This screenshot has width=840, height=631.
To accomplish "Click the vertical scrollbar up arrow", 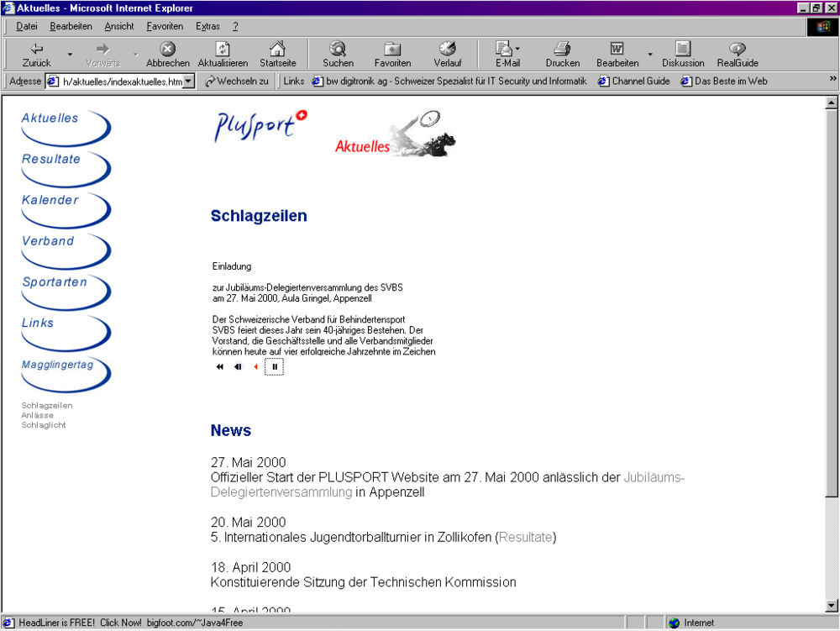I will [x=832, y=103].
